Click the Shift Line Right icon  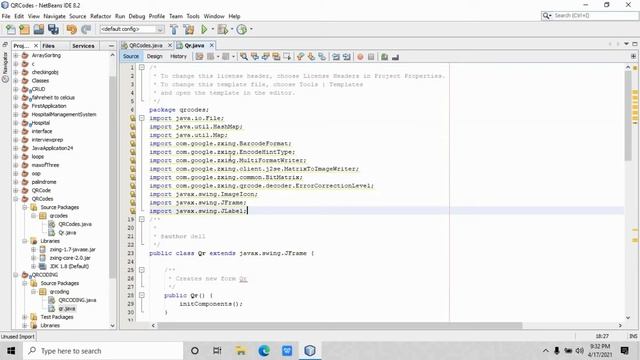[x=347, y=57]
